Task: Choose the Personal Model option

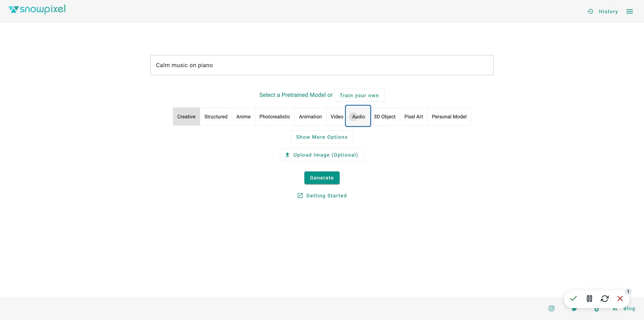Action: tap(449, 116)
